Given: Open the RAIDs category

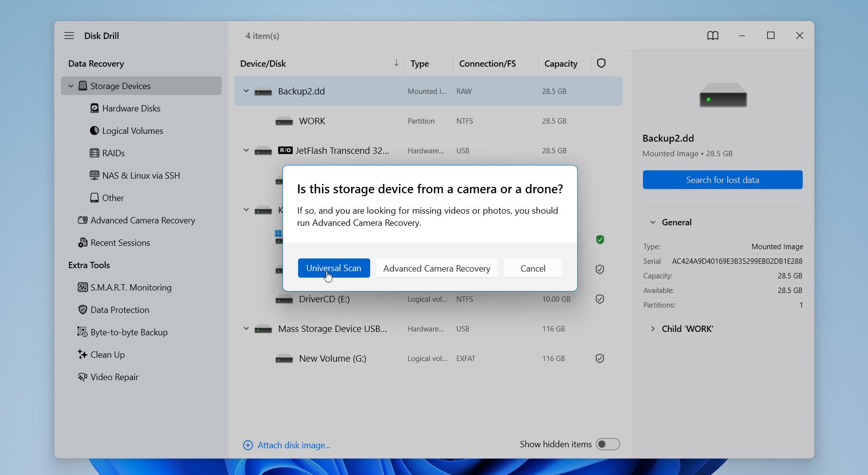Looking at the screenshot, I should click(x=107, y=153).
